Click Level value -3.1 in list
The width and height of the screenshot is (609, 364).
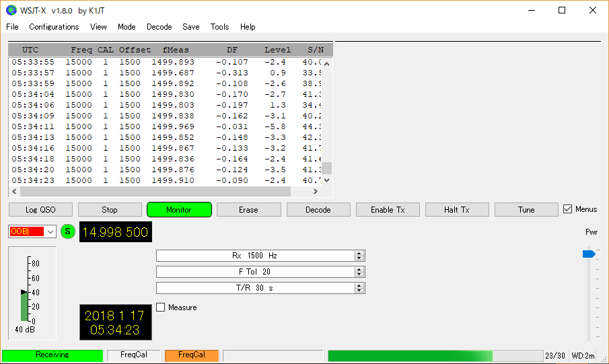(275, 116)
